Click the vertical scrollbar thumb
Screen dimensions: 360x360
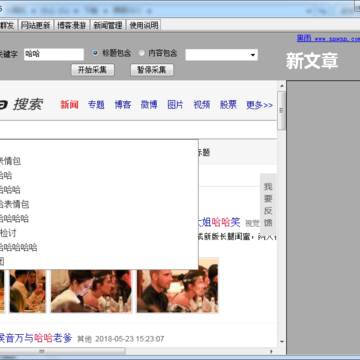click(x=282, y=111)
